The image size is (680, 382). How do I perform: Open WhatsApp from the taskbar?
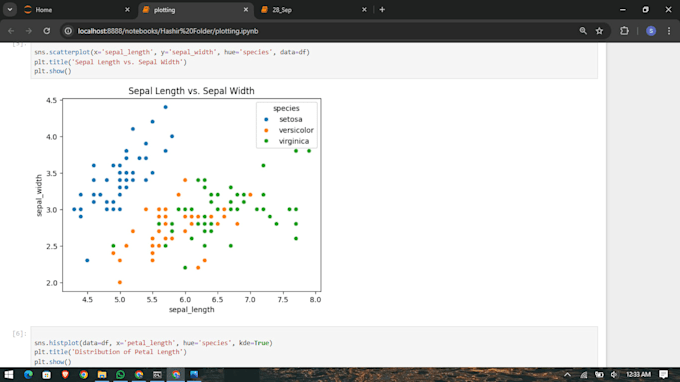121,375
